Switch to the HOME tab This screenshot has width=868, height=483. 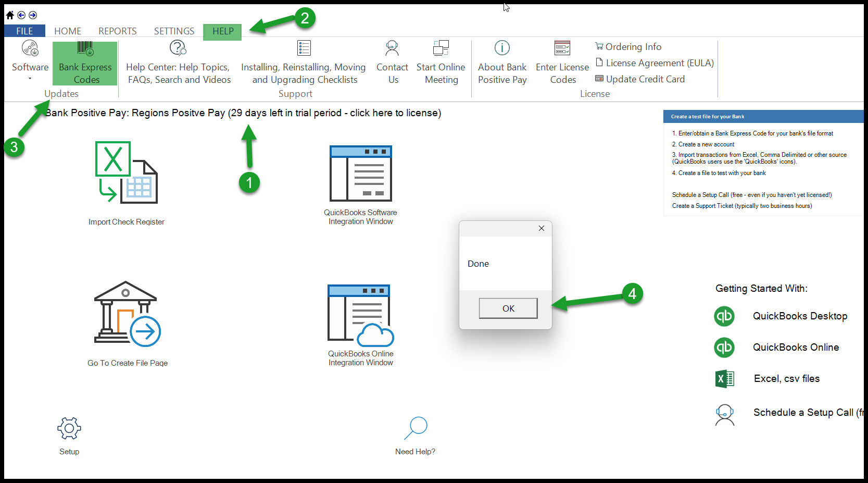coord(68,31)
